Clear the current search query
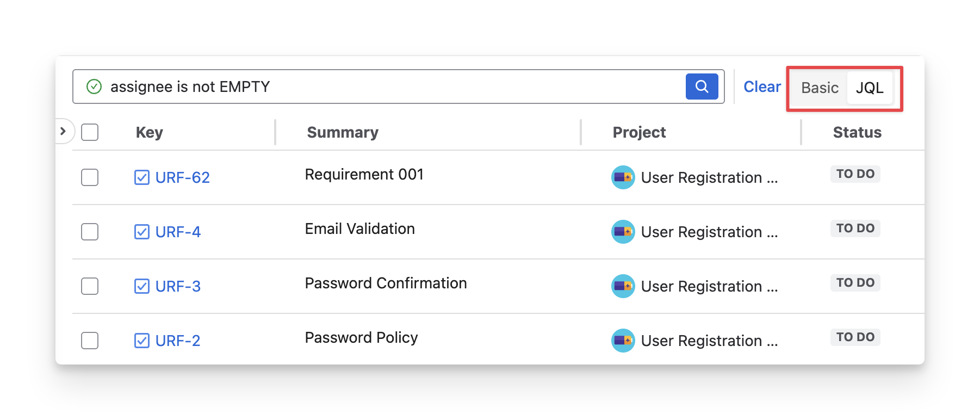Screen dimensions: 980x420 coord(761,87)
